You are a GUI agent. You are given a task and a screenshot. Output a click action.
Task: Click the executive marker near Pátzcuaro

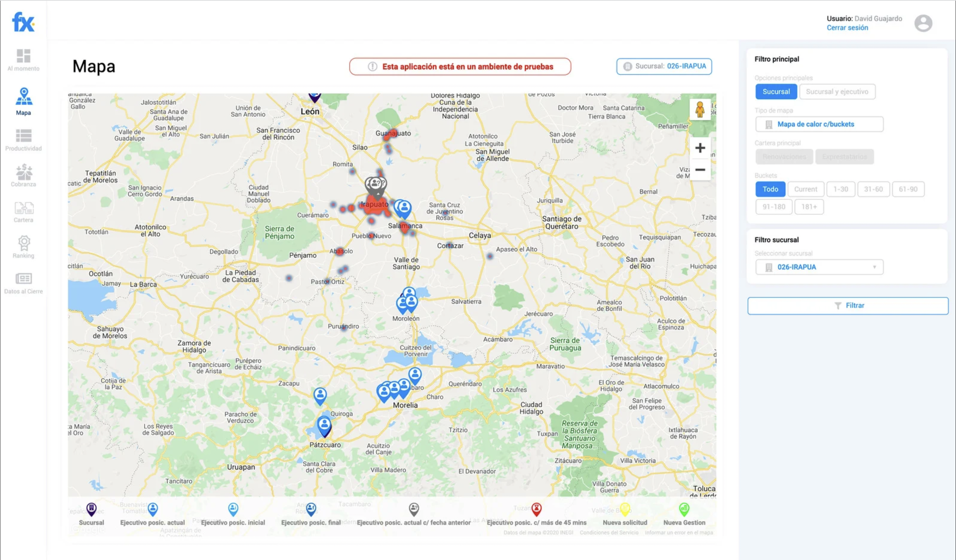click(x=324, y=424)
